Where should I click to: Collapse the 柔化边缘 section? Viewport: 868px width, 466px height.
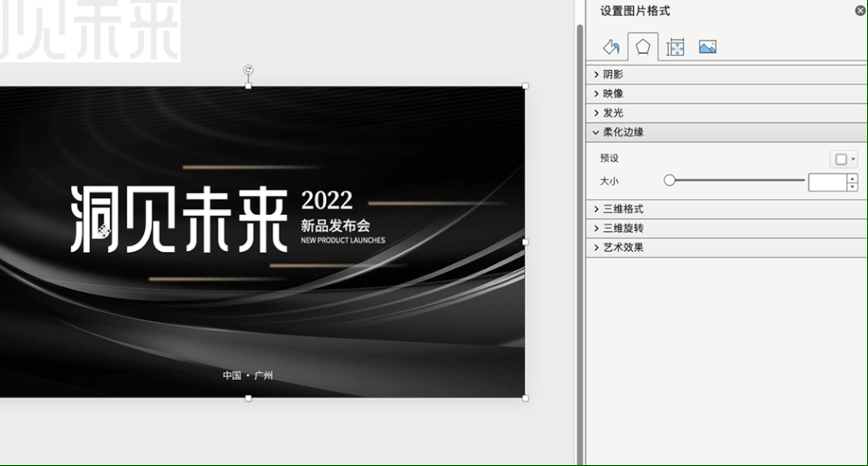pos(726,133)
